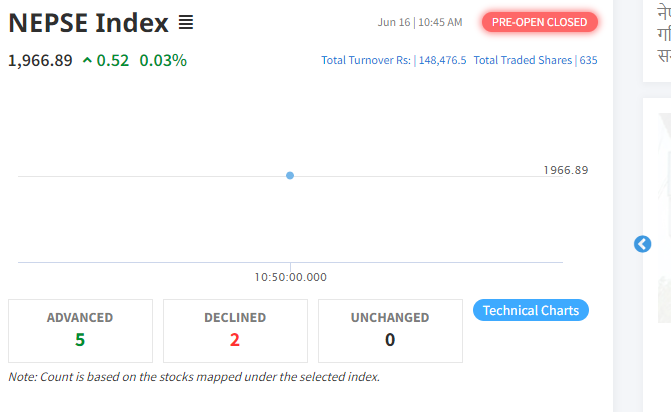Open the index list menu icon beside NEPSE Index
Screen dimensions: 671x412
coord(186,22)
